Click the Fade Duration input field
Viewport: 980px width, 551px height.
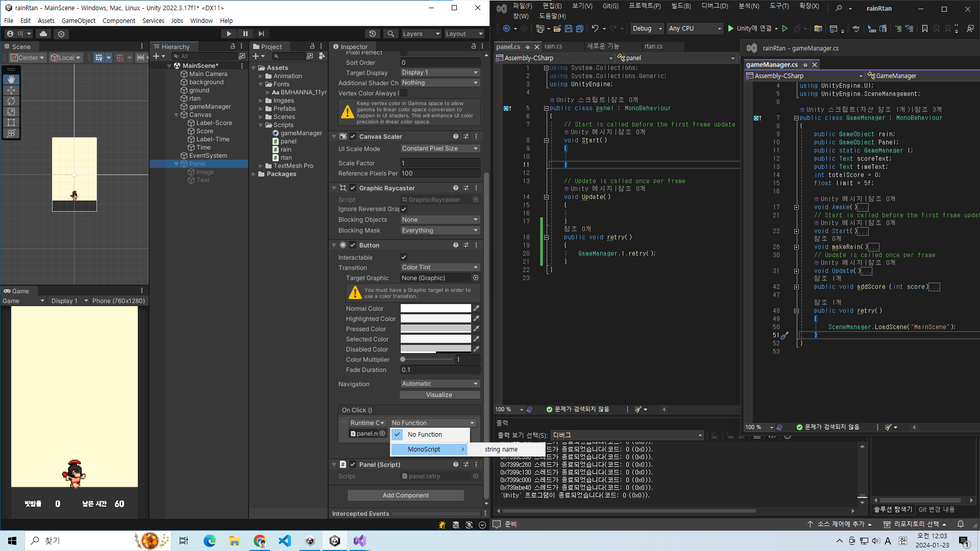(440, 370)
